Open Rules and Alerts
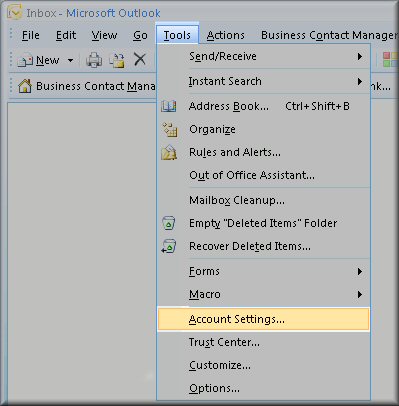The image size is (399, 406). tap(263, 152)
